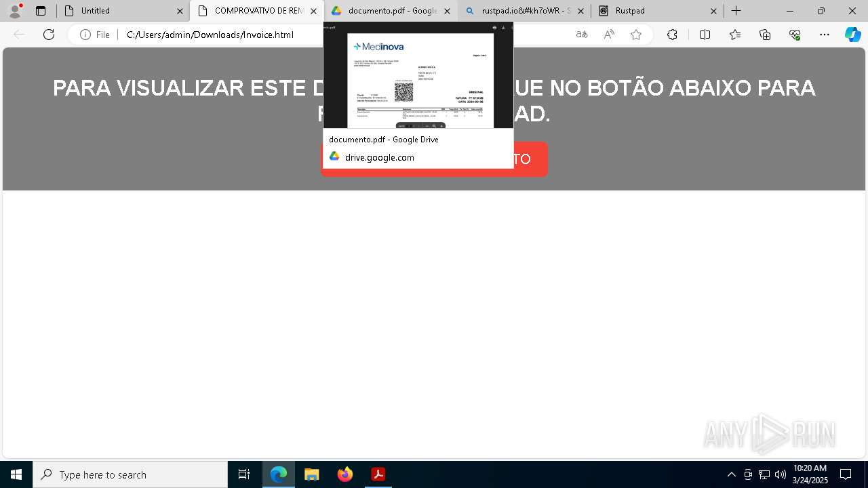Open File Explorer from the taskbar
The height and width of the screenshot is (488, 868).
coord(312,474)
